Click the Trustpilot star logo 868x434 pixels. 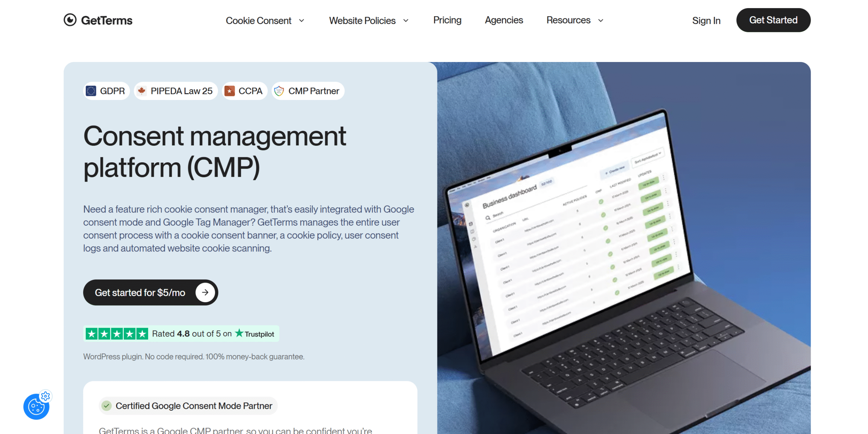click(x=239, y=333)
